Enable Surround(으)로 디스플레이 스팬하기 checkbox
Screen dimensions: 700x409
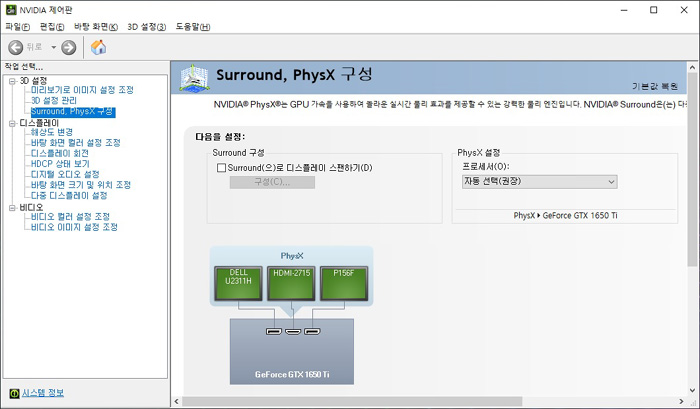coord(221,168)
